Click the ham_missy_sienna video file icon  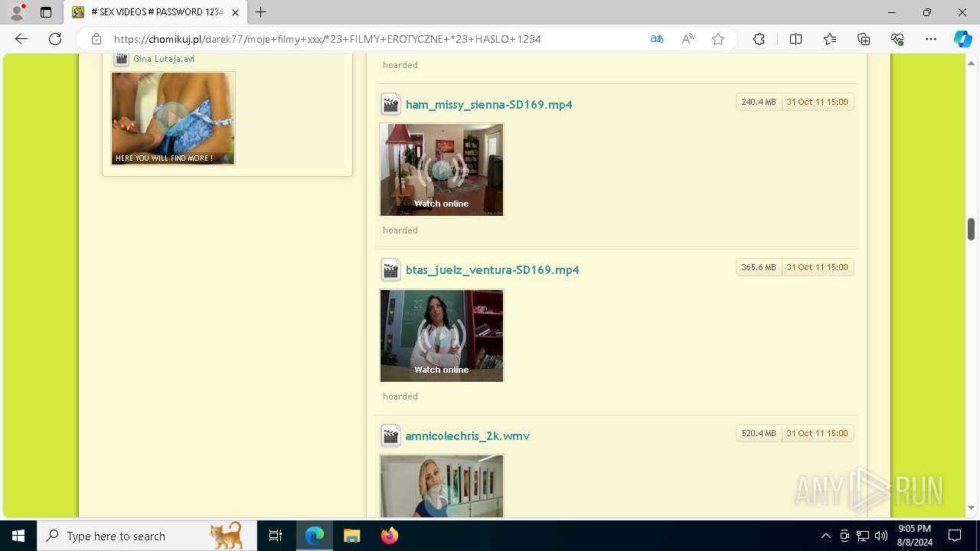pos(390,104)
